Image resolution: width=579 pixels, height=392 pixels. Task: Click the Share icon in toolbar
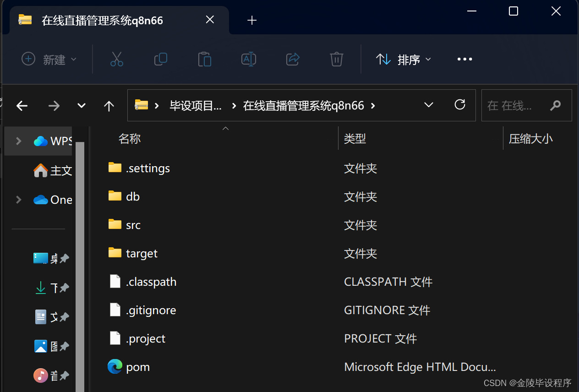292,59
